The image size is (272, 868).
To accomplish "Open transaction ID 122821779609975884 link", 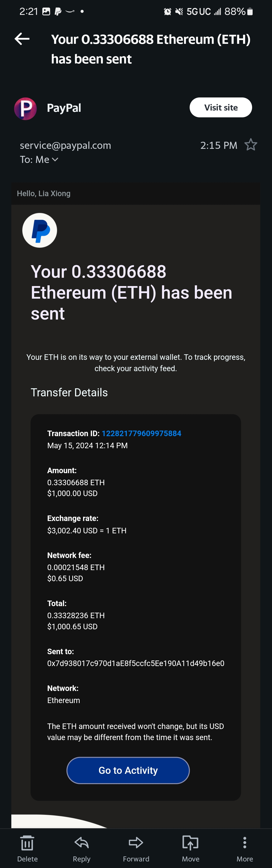I will coord(141,433).
